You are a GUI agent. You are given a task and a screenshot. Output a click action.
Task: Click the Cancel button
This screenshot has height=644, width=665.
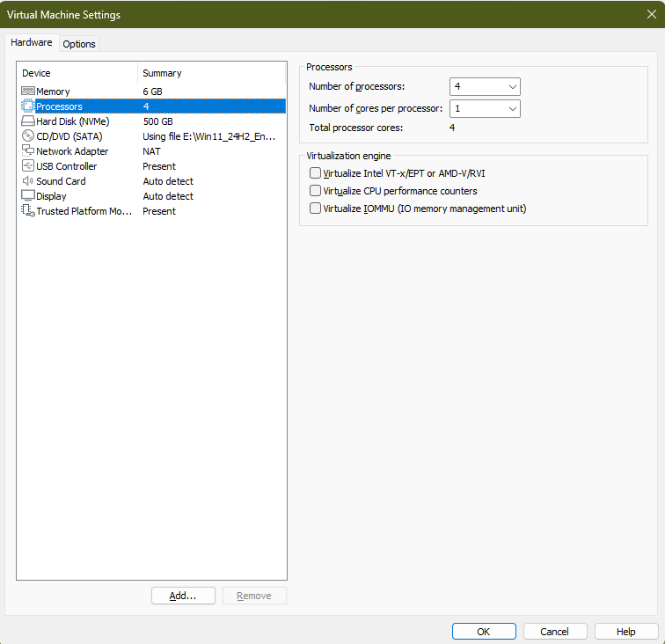pyautogui.click(x=554, y=631)
